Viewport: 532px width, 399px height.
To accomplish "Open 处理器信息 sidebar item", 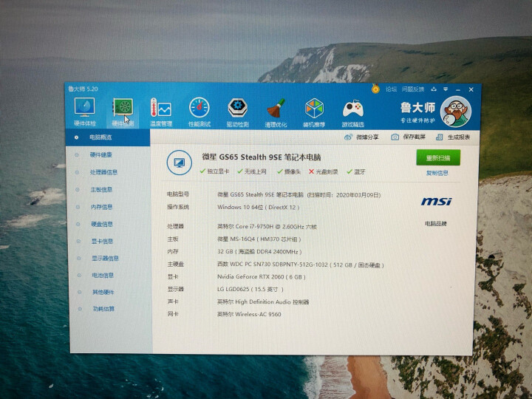I will (103, 172).
